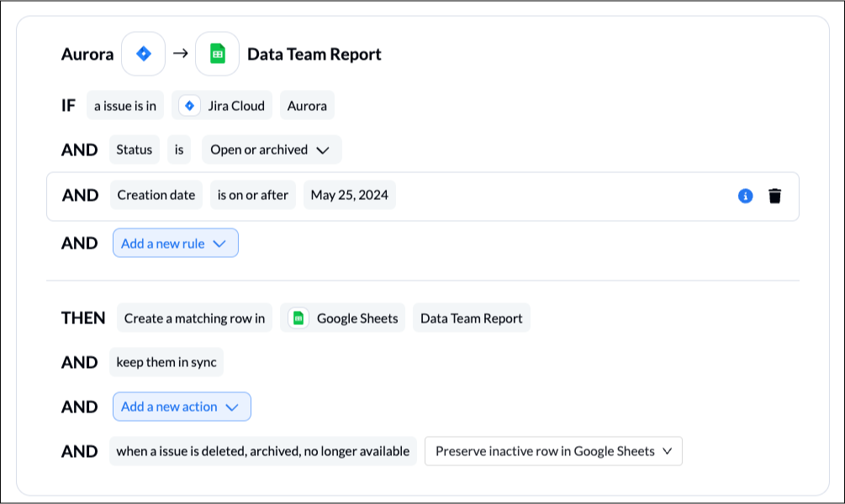Click the keep them in sync chip
845x504 pixels.
point(166,362)
